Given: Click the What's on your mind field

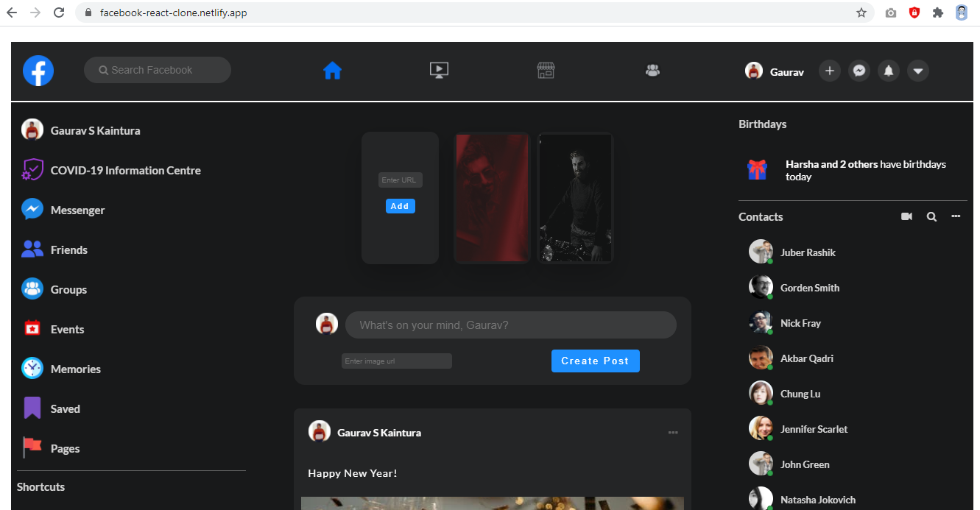Looking at the screenshot, I should [511, 325].
